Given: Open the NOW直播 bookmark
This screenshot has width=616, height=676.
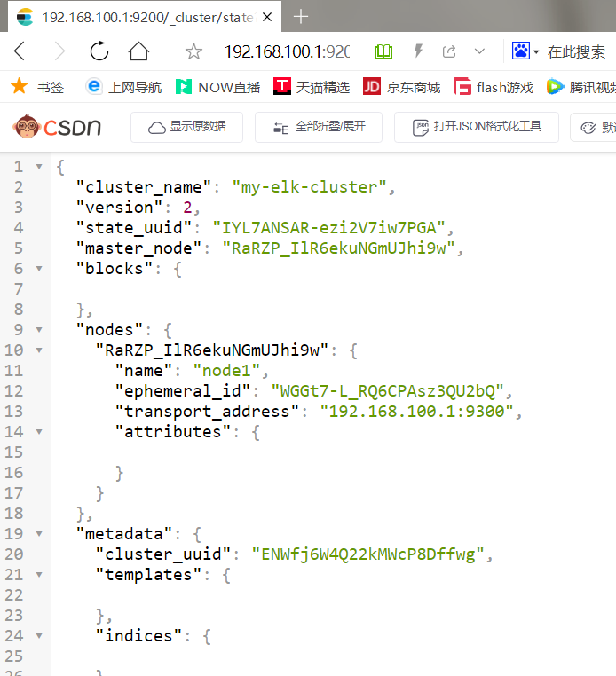Looking at the screenshot, I should pyautogui.click(x=217, y=87).
